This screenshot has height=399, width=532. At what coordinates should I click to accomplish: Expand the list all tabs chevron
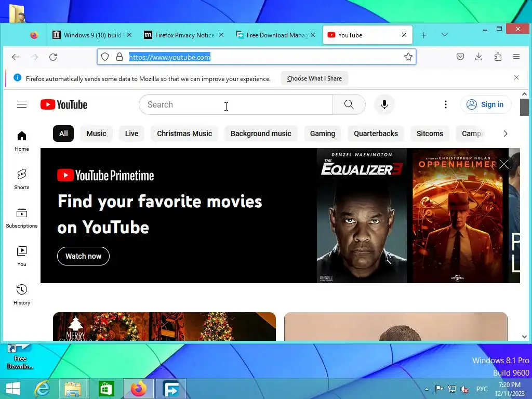point(445,35)
